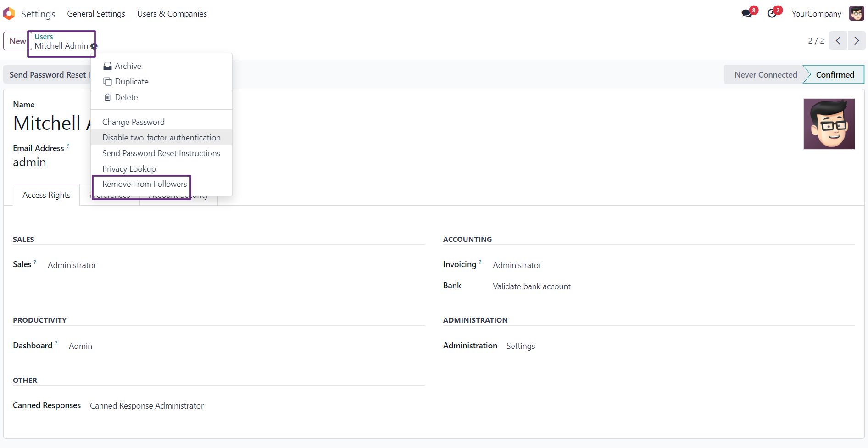Open Users & Companies menu

(172, 14)
